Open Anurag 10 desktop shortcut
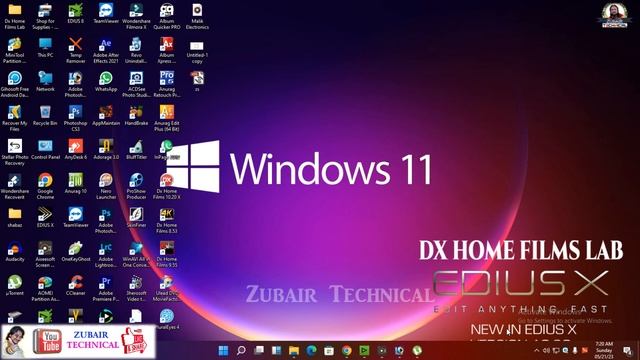Image resolution: width=640 pixels, height=360 pixels. 76,184
